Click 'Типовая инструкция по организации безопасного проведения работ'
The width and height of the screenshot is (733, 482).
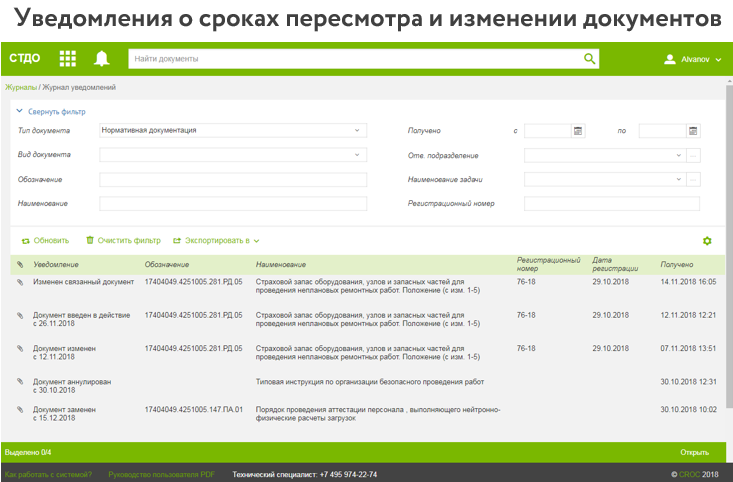(x=370, y=382)
